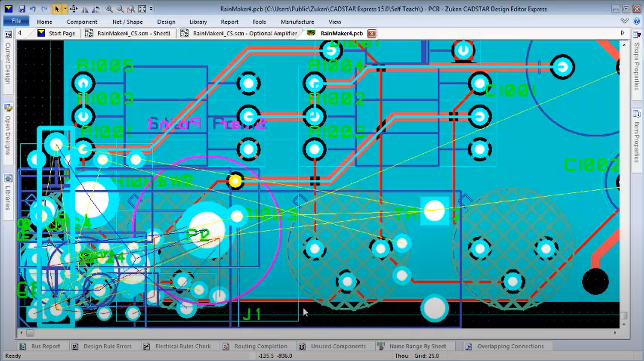Open the Report ribbon tab
The width and height of the screenshot is (644, 361).
click(230, 22)
